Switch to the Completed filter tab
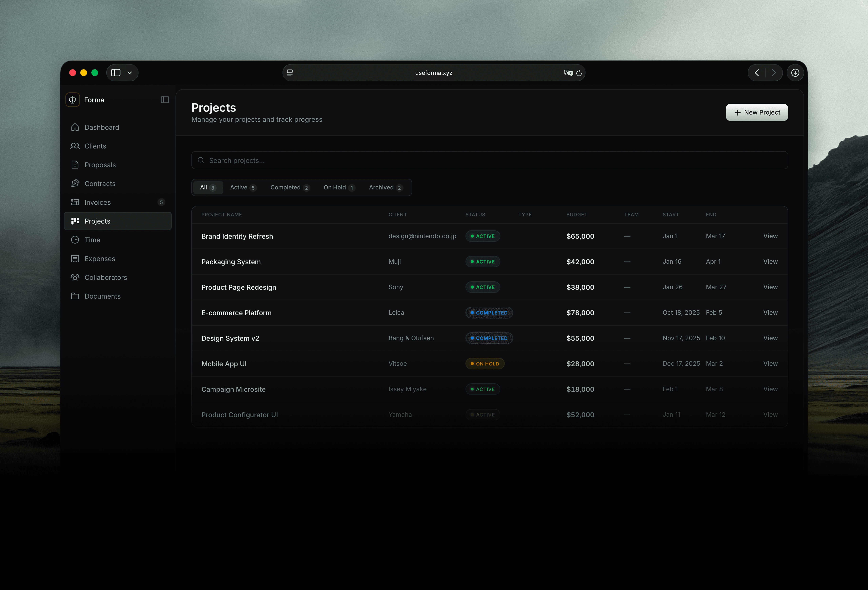868x590 pixels. pyautogui.click(x=290, y=188)
